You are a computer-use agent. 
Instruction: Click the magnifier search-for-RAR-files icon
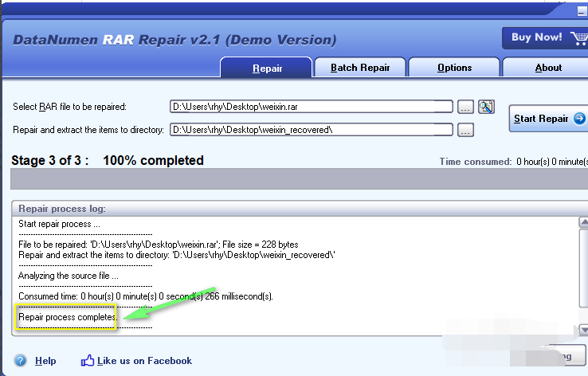pyautogui.click(x=486, y=107)
